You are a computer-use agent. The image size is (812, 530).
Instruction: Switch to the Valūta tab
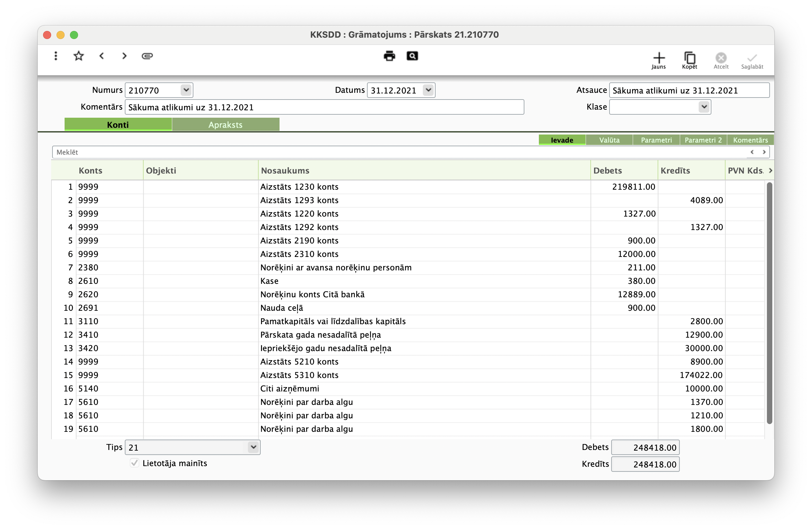[x=609, y=140]
